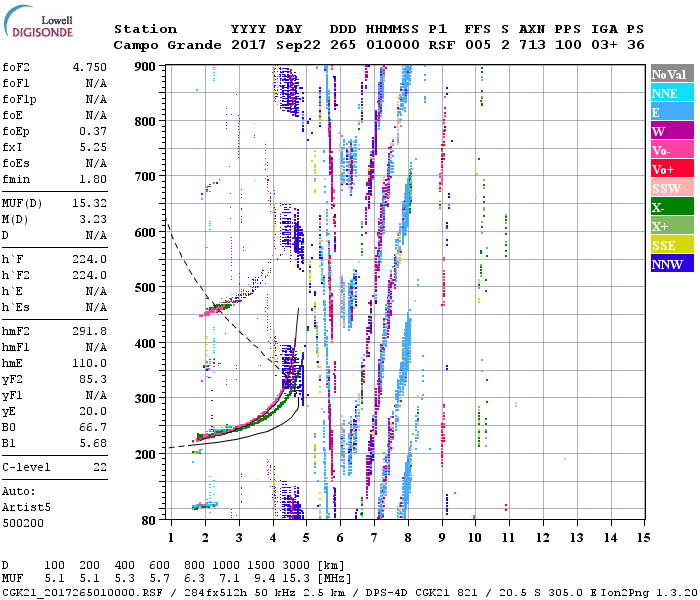Click the 5 MHz frequency axis label
The width and height of the screenshot is (700, 600).
pos(306,538)
